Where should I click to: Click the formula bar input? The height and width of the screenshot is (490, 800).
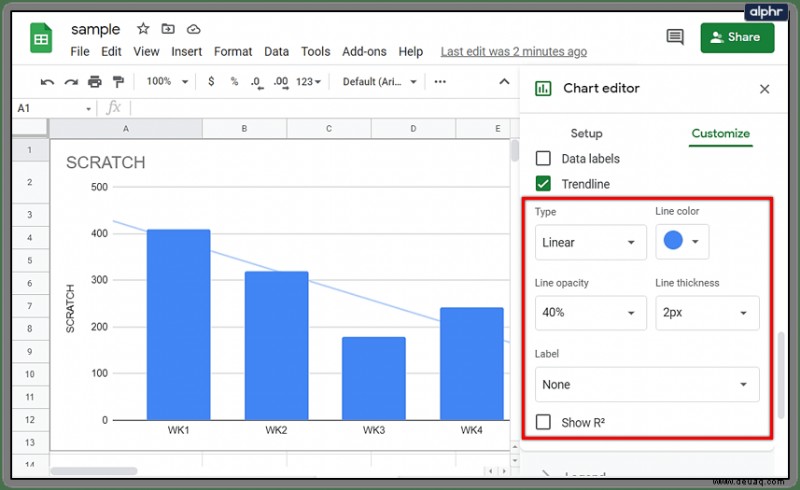[324, 108]
